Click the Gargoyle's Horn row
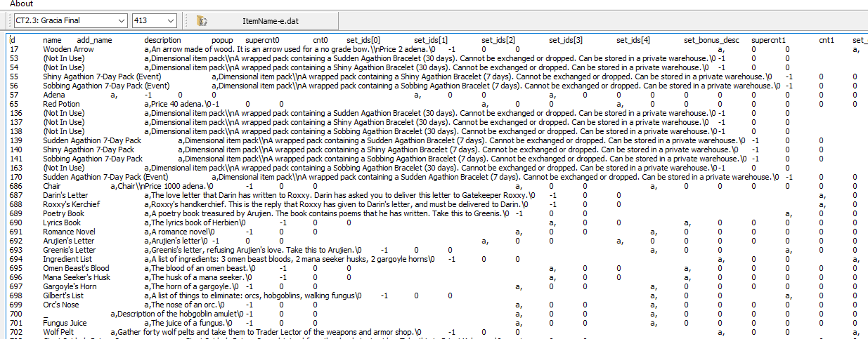Screen dimensions: 868x339 click(x=70, y=286)
